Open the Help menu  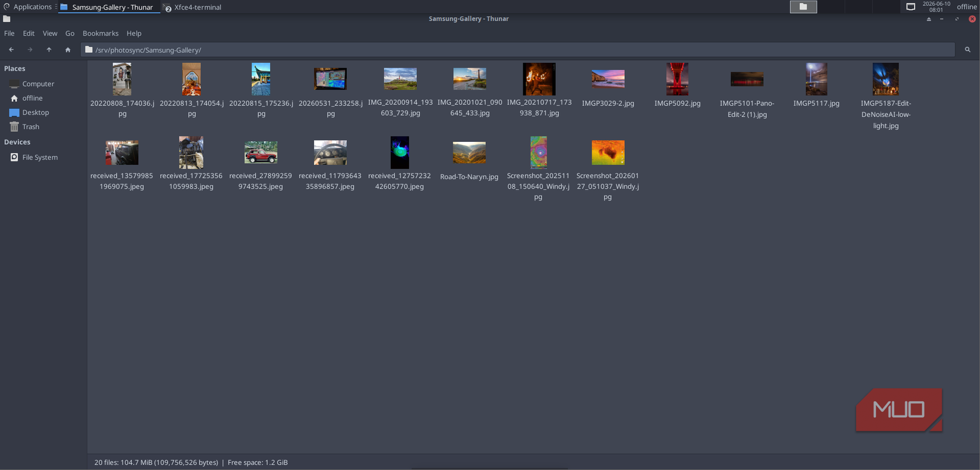134,33
